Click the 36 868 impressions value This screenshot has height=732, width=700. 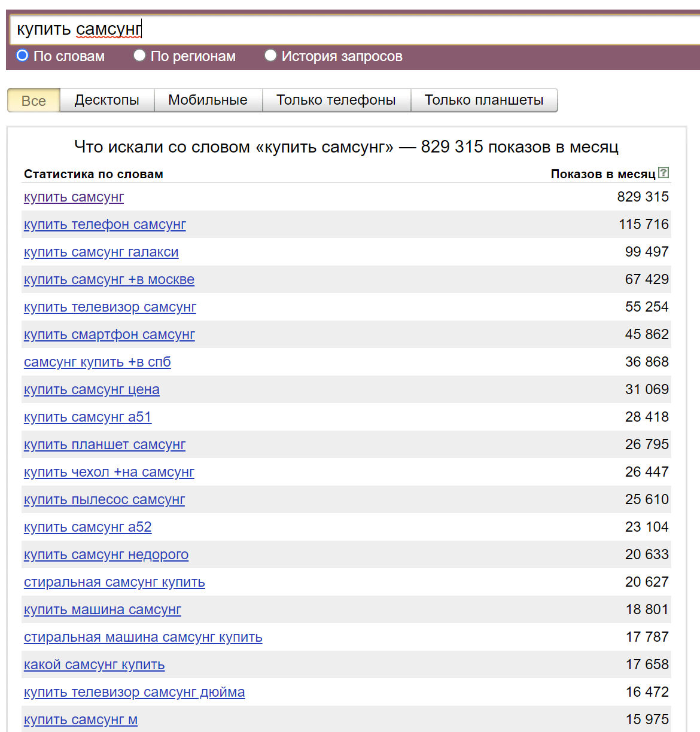tap(647, 362)
